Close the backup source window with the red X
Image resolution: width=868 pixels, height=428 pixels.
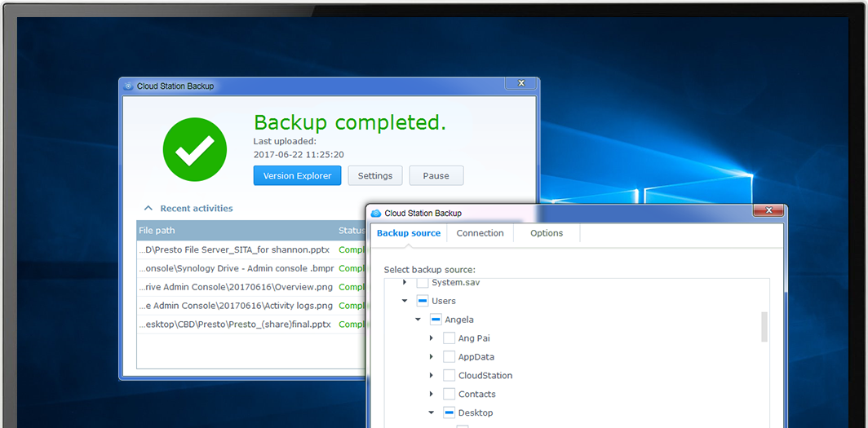[x=768, y=211]
